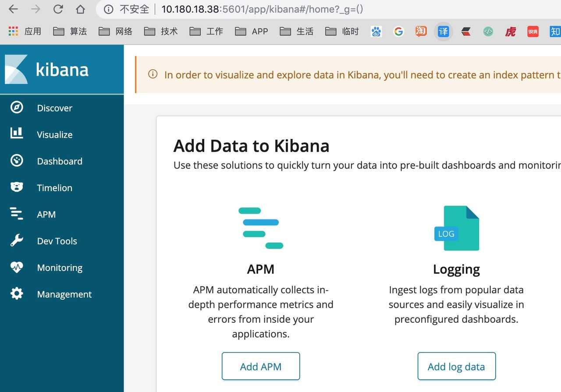
Task: Click the Logging card title
Action: 456,269
